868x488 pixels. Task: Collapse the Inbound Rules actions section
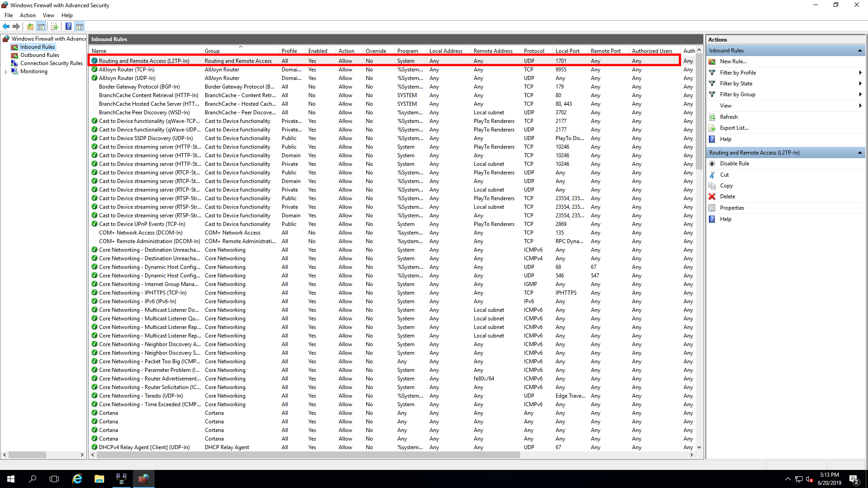pos(860,51)
